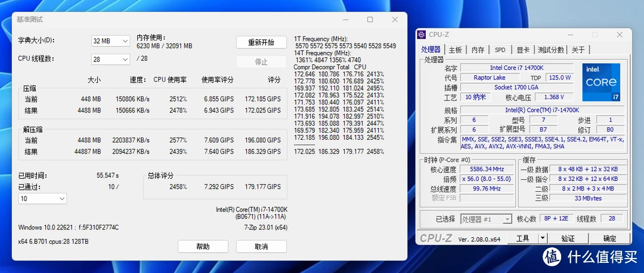
Task: Click the 重新开始 restart button
Action: pos(261,42)
